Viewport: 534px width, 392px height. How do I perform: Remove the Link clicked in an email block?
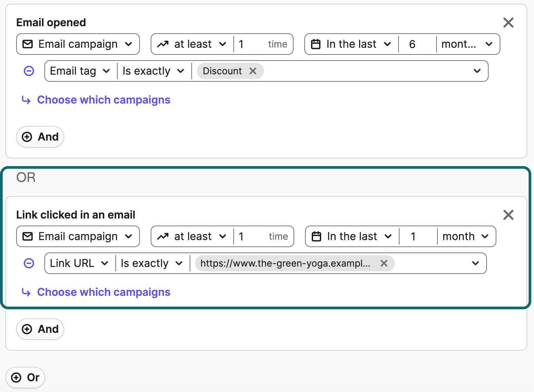click(x=508, y=215)
